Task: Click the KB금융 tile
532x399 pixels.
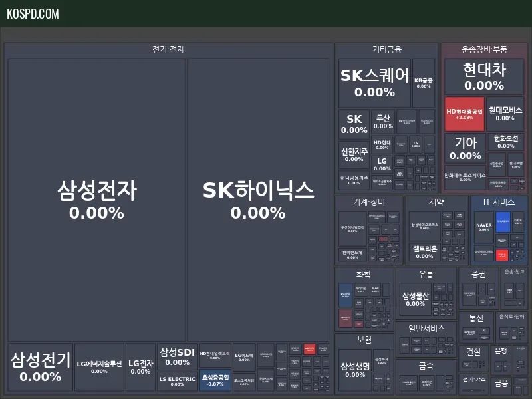Action: coord(424,83)
